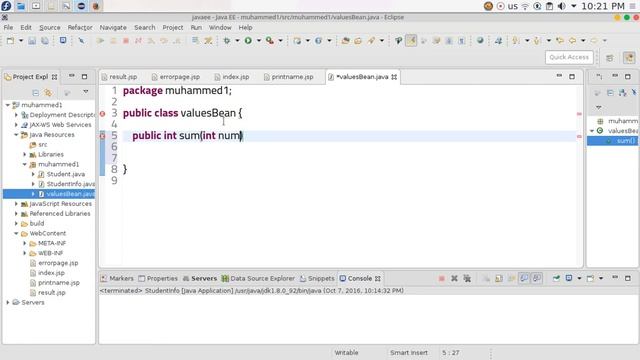Open the Window menu
640x360 pixels.
point(220,27)
